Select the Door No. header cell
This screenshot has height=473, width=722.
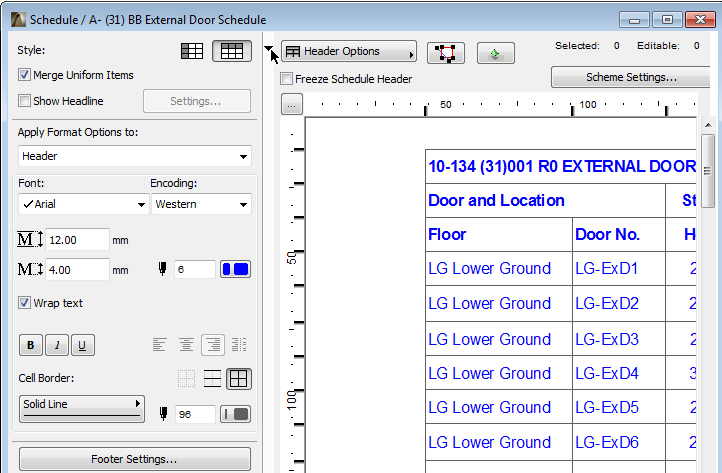(619, 234)
